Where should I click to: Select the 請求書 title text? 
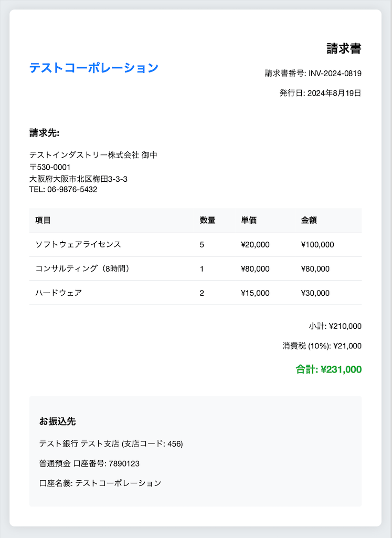[344, 48]
